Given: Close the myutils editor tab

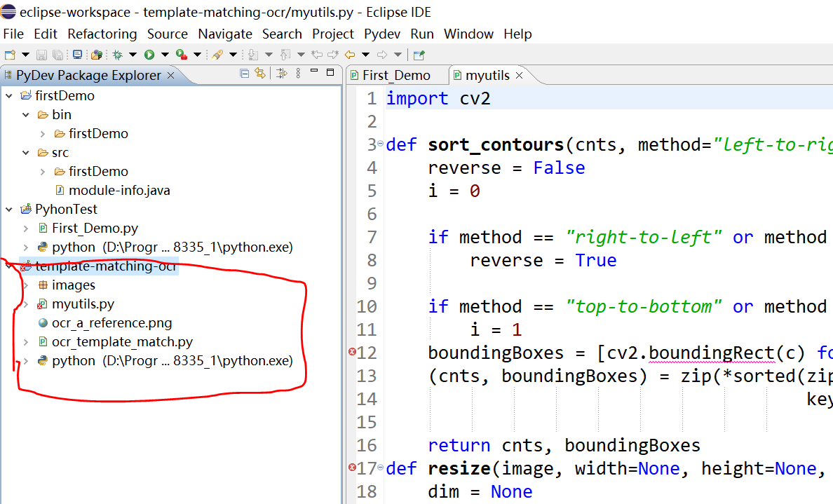Looking at the screenshot, I should tap(519, 76).
